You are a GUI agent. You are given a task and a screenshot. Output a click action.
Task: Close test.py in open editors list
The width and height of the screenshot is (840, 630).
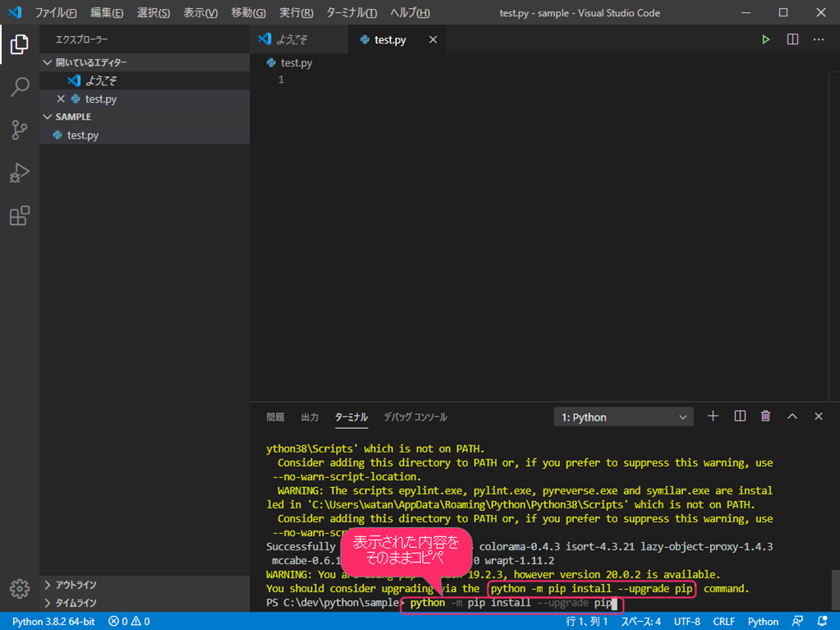[61, 99]
